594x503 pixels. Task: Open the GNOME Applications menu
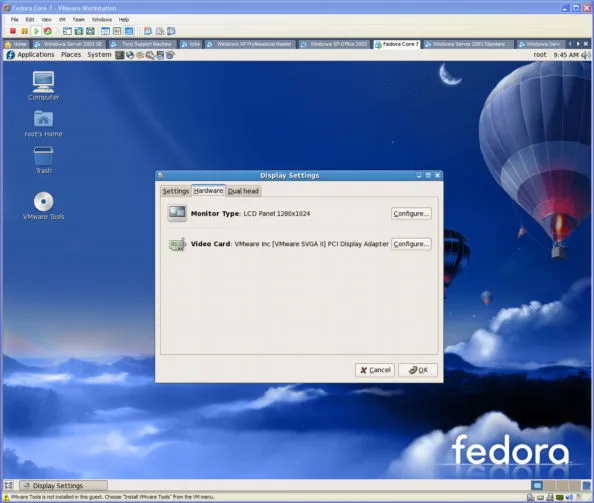click(x=36, y=55)
